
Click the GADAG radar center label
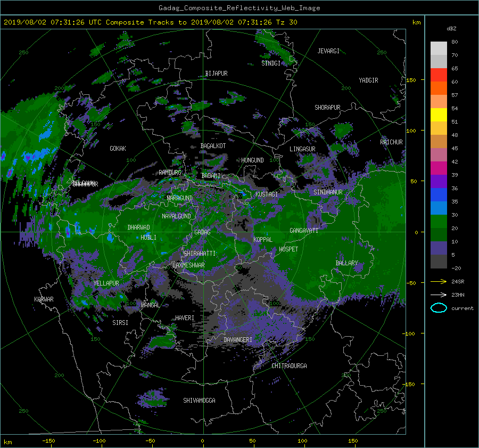click(x=203, y=232)
